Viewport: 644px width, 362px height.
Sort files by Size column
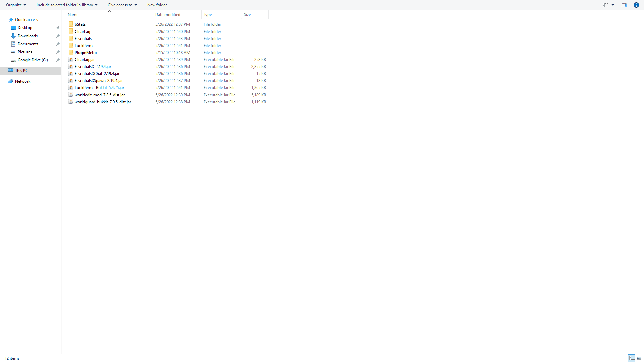[x=247, y=15]
